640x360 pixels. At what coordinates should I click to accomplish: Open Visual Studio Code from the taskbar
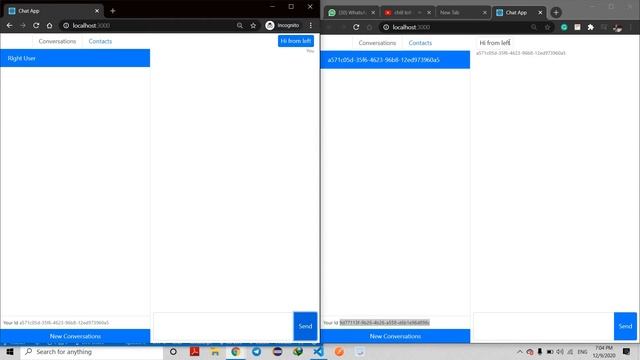click(318, 352)
